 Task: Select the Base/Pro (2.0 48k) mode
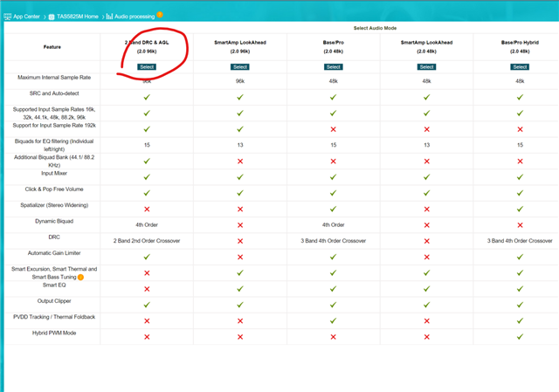coord(334,67)
